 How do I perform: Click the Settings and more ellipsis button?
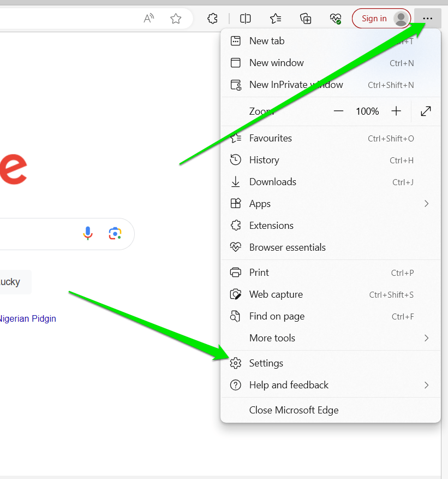click(x=428, y=19)
